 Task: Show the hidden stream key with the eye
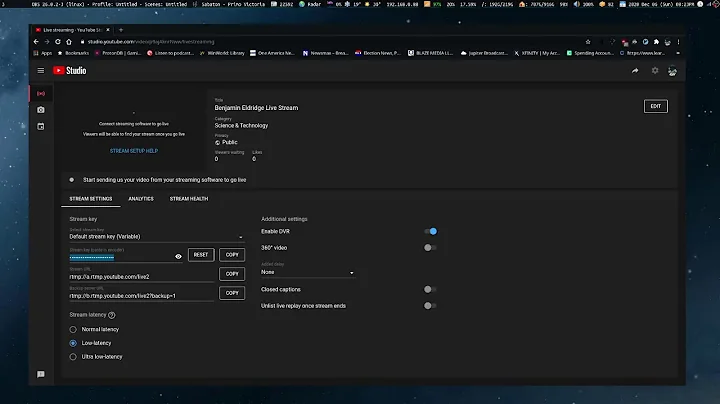coord(178,257)
